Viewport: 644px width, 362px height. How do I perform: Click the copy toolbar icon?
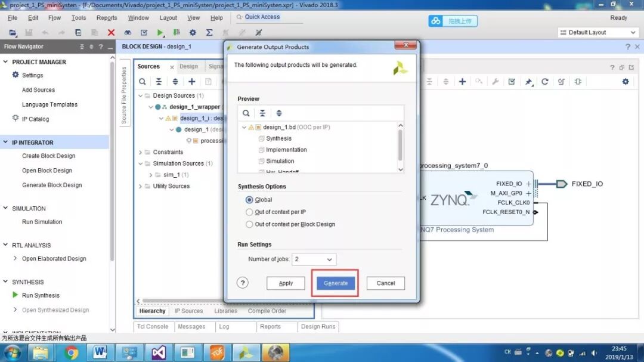click(x=78, y=32)
